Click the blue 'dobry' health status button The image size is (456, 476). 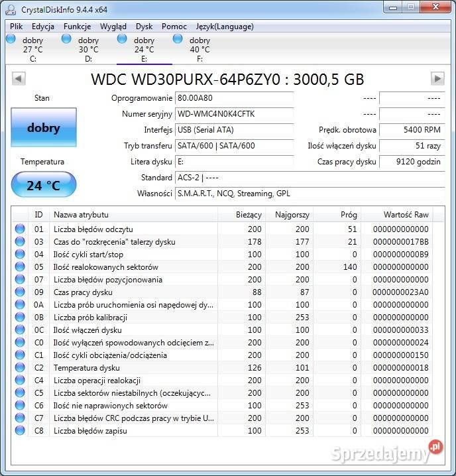click(44, 128)
